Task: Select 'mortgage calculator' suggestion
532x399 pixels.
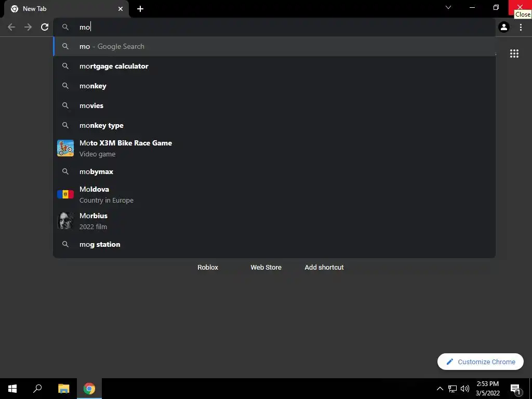Action: click(x=274, y=66)
